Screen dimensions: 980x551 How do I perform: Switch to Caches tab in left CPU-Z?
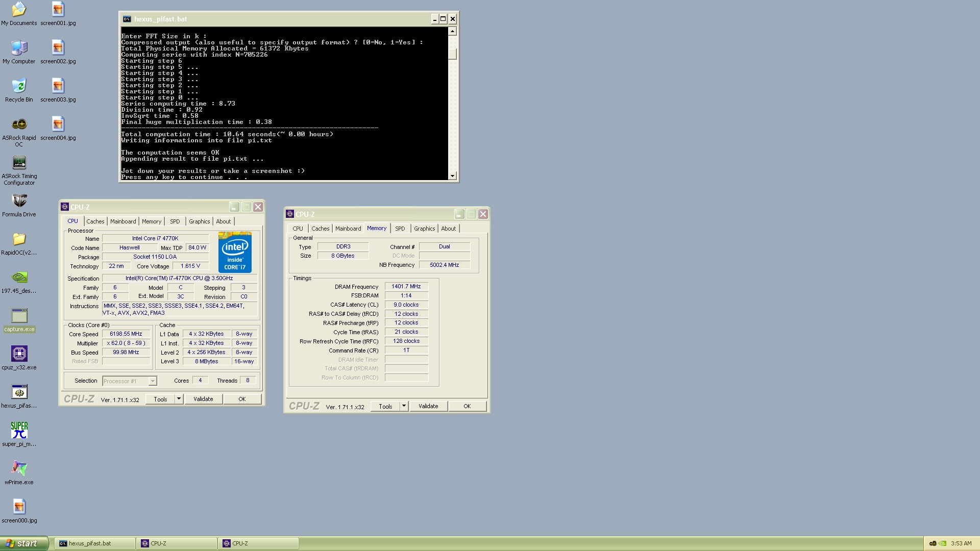[95, 221]
